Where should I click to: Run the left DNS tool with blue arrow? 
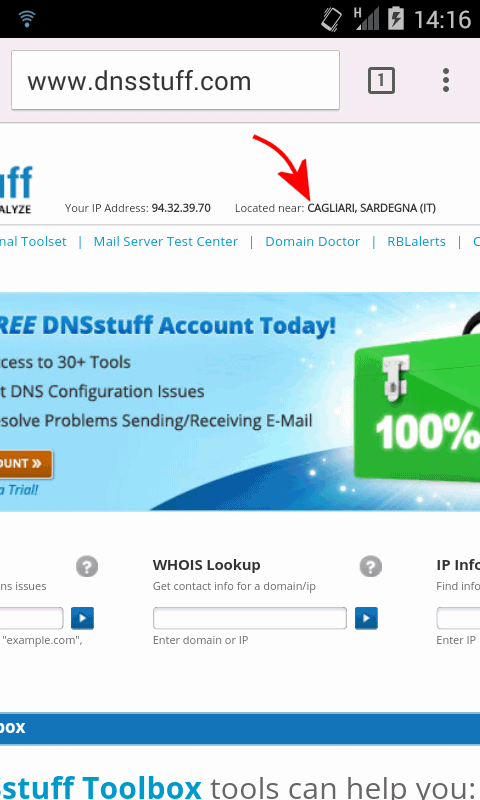[x=82, y=618]
